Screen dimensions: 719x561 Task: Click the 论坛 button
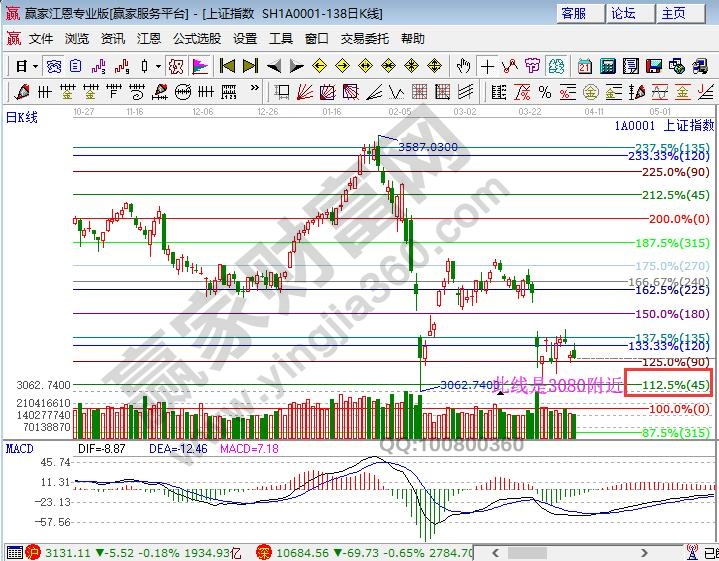(x=623, y=13)
